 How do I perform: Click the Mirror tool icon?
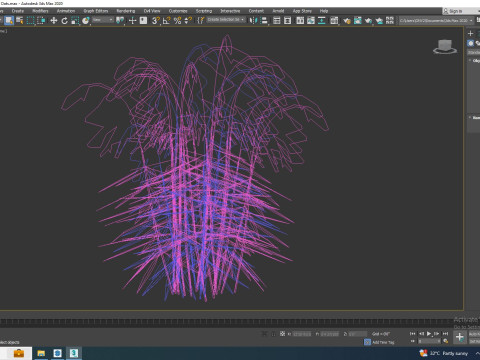(253, 20)
